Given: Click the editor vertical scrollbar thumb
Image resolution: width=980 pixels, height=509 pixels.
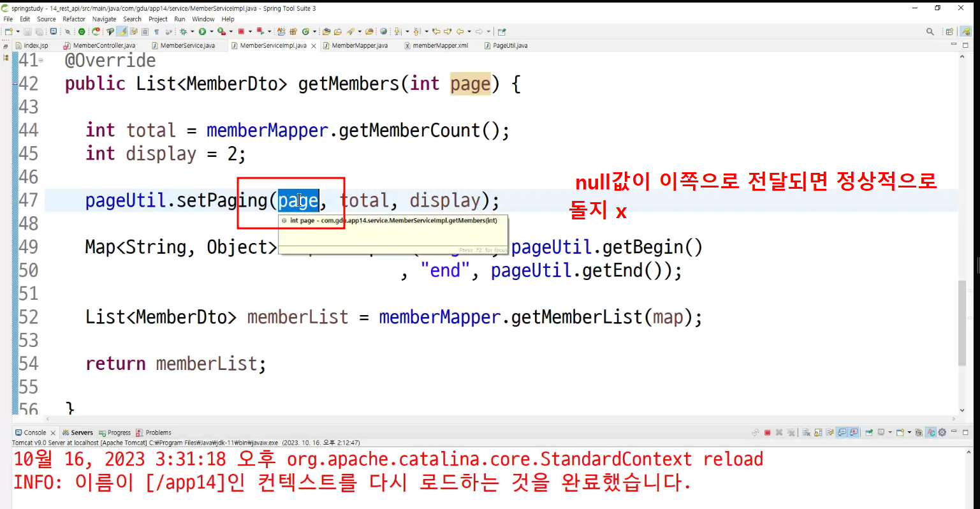Looking at the screenshot, I should (x=962, y=323).
